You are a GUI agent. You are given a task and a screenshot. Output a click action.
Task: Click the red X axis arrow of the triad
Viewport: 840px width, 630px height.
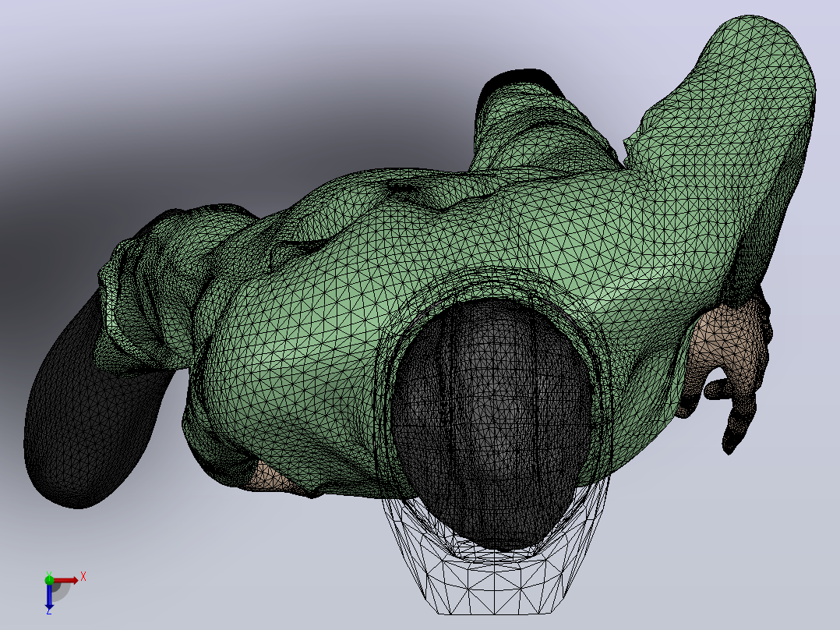(65, 580)
